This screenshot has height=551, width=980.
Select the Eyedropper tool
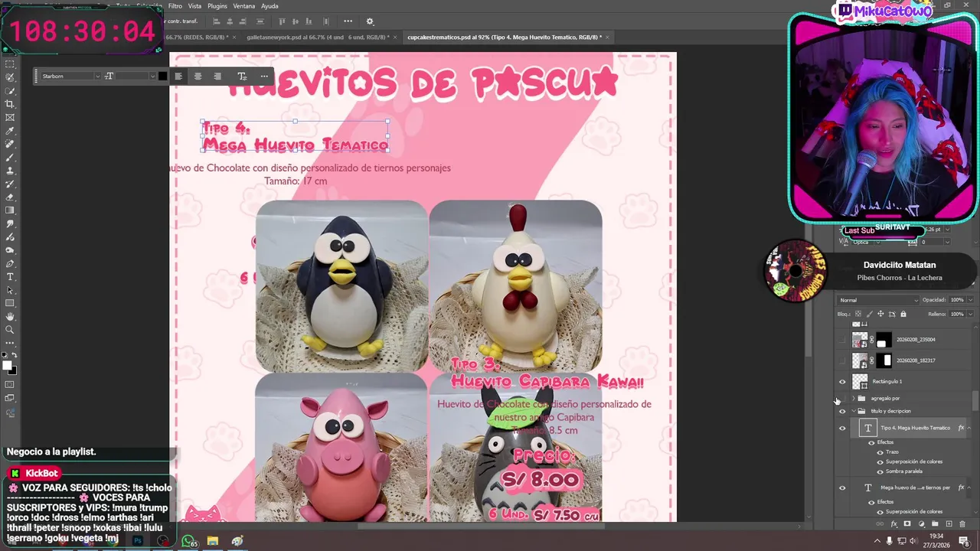click(x=10, y=131)
